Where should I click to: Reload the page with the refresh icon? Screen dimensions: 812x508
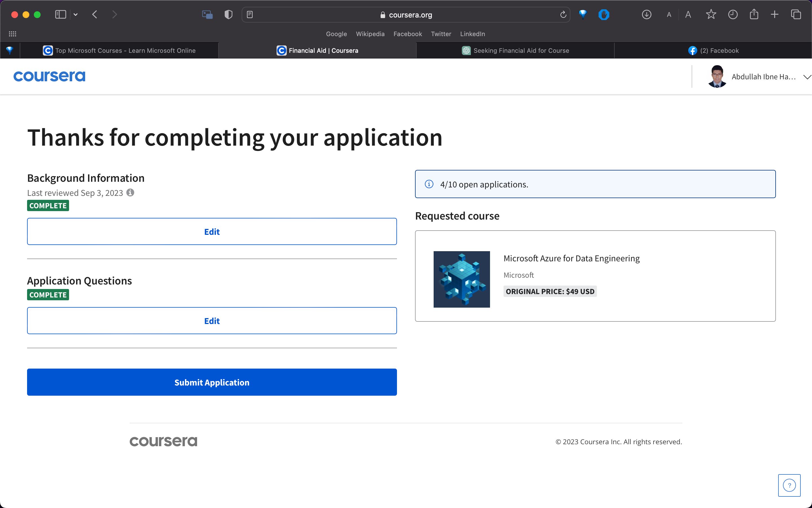(x=563, y=14)
